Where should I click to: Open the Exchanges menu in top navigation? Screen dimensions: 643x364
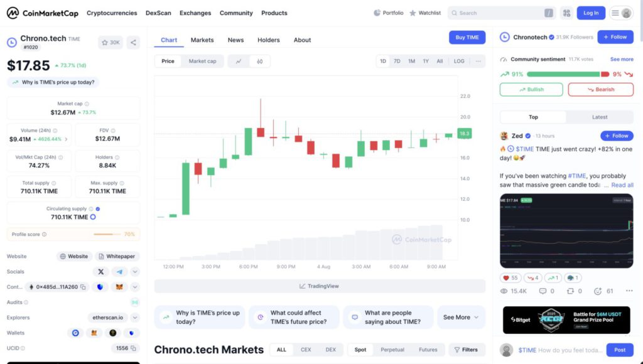[195, 13]
